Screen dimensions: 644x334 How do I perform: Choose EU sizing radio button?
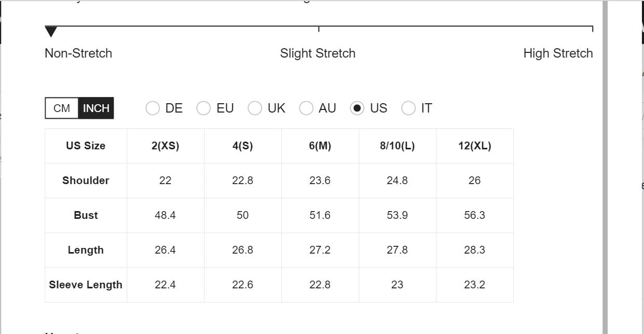203,108
